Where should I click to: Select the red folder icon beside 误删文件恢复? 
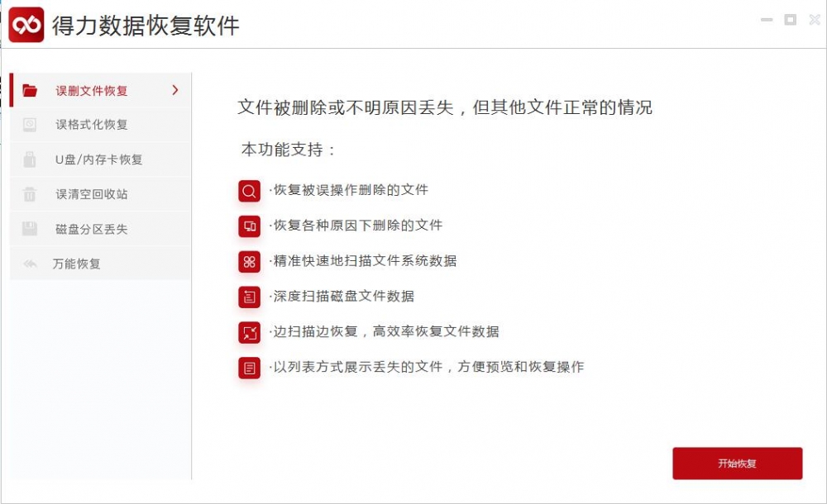click(30, 90)
